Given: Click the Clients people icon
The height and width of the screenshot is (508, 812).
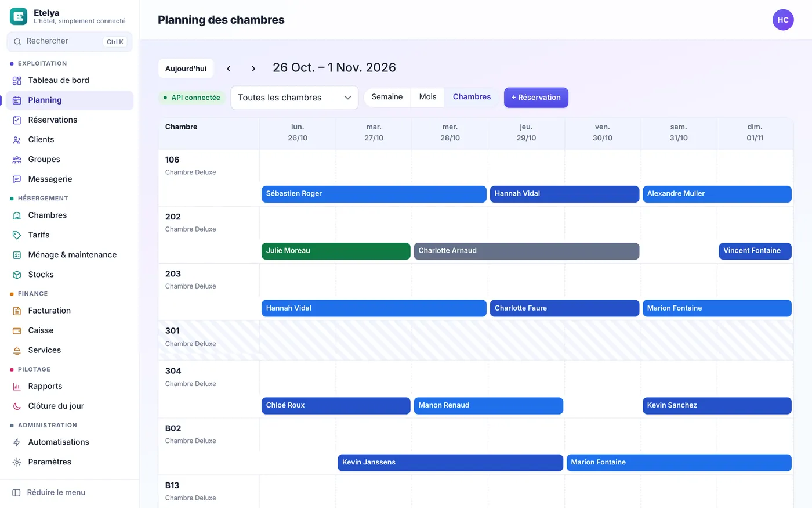Looking at the screenshot, I should click(x=17, y=140).
